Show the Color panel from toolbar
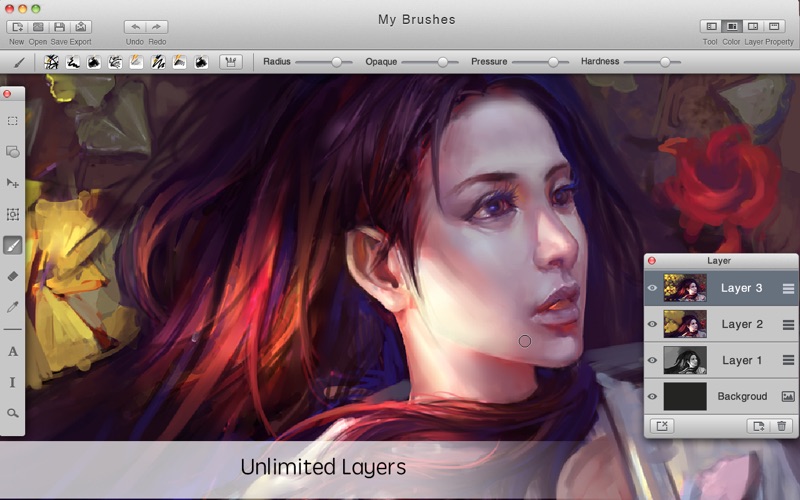Image resolution: width=800 pixels, height=500 pixels. 732,26
